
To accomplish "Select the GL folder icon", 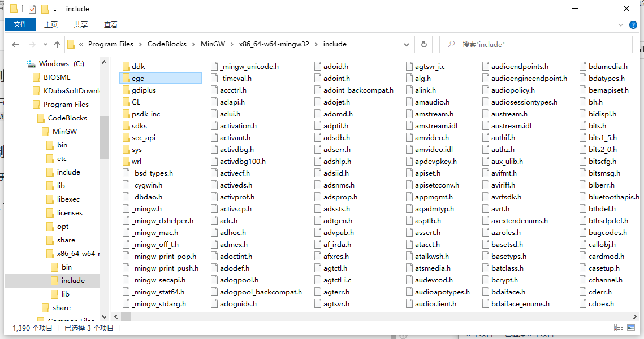I will click(126, 102).
